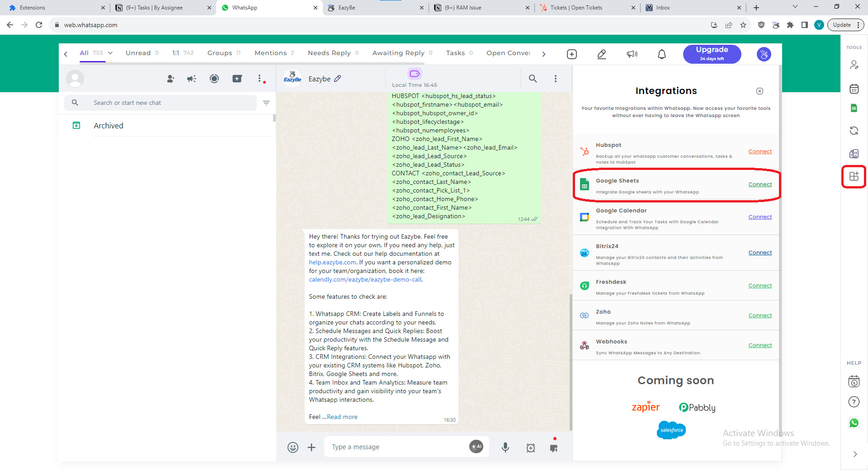
Task: Connect the Webhooks integration
Action: (759, 345)
